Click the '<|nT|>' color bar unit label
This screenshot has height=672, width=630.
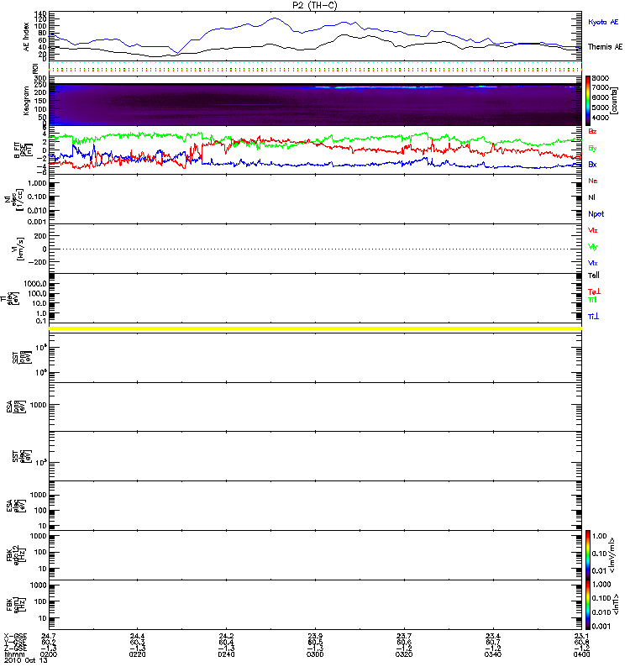[x=617, y=605]
